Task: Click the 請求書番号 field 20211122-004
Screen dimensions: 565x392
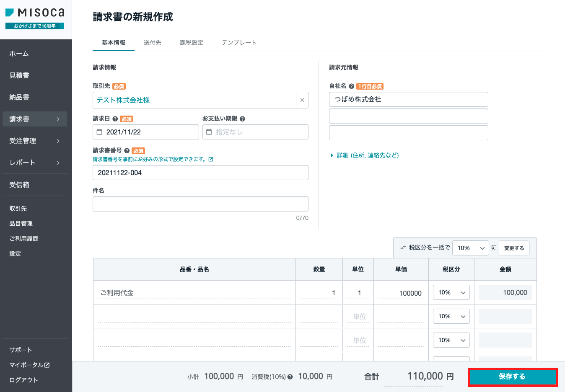Action: [200, 173]
